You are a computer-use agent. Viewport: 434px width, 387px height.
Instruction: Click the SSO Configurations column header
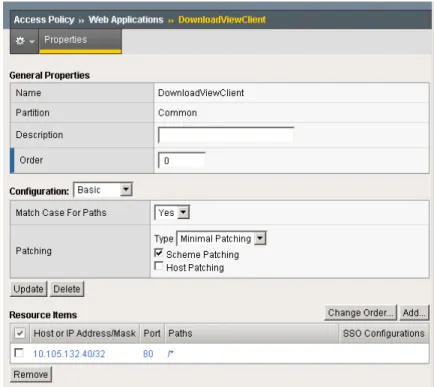click(384, 333)
